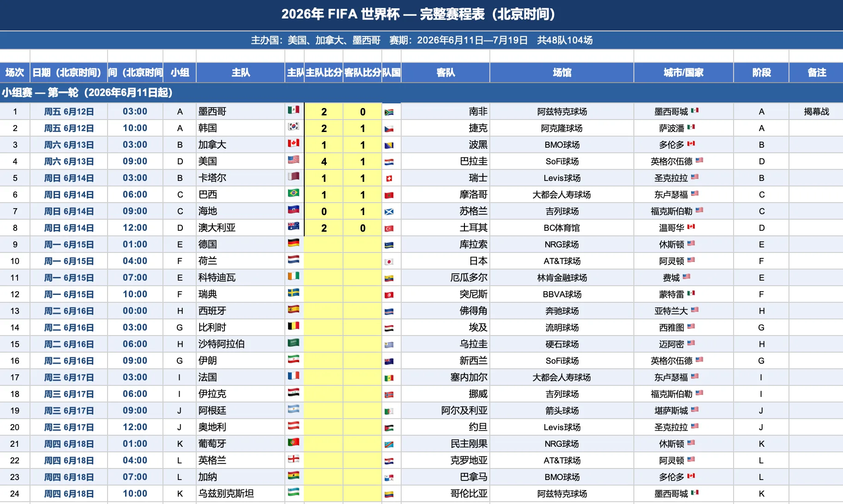This screenshot has width=843, height=504.
Task: Select the empty away score cell for 日本 match
Action: 362,261
